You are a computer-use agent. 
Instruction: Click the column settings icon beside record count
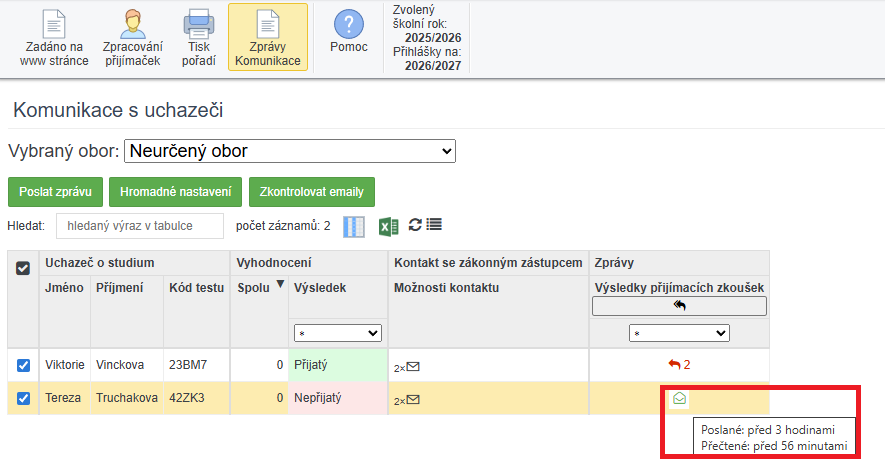354,227
